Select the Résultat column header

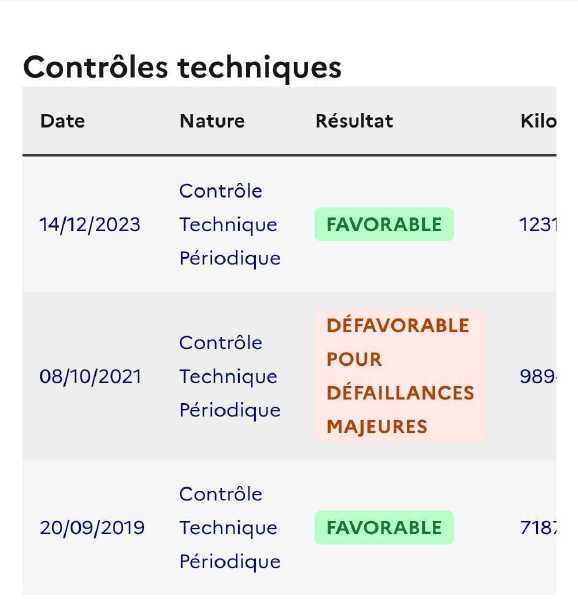354,121
